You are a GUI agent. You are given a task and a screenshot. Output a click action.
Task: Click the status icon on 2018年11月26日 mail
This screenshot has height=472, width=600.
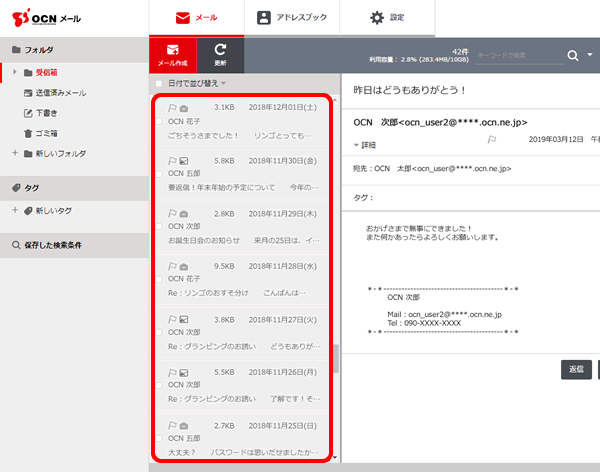(x=184, y=373)
